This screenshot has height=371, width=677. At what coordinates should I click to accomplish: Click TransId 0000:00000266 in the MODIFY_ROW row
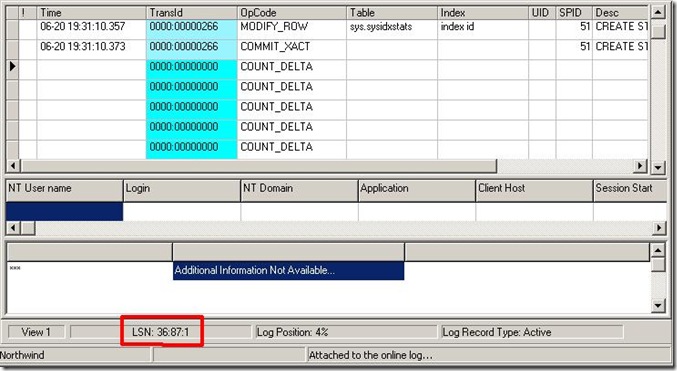pyautogui.click(x=191, y=29)
